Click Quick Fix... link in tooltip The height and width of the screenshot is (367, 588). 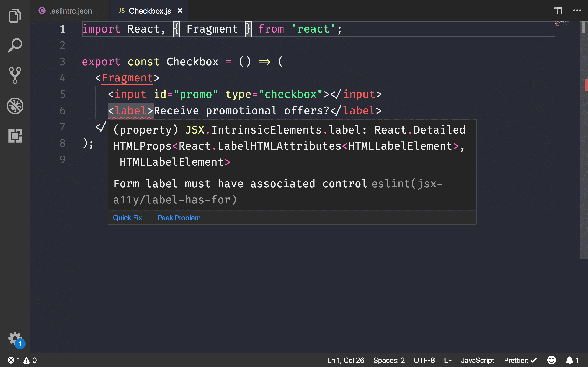[x=130, y=217]
